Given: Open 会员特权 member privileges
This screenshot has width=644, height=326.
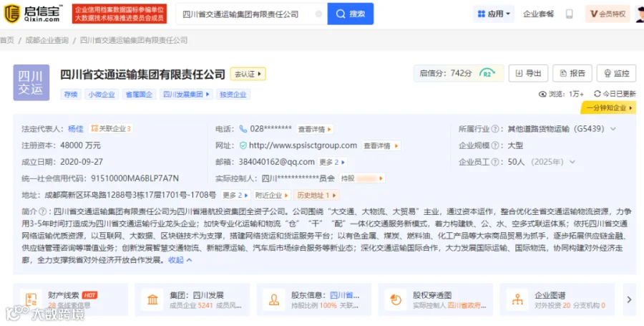Looking at the screenshot, I should click(x=608, y=14).
